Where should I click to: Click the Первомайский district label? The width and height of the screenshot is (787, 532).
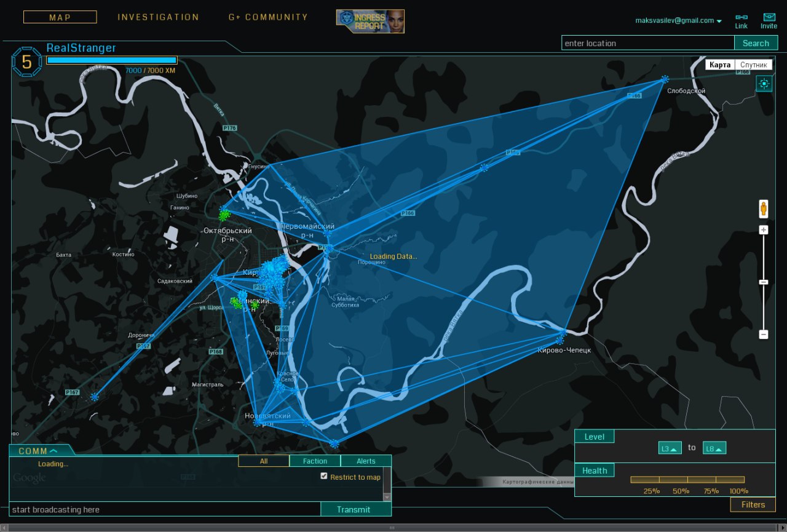coord(307,231)
